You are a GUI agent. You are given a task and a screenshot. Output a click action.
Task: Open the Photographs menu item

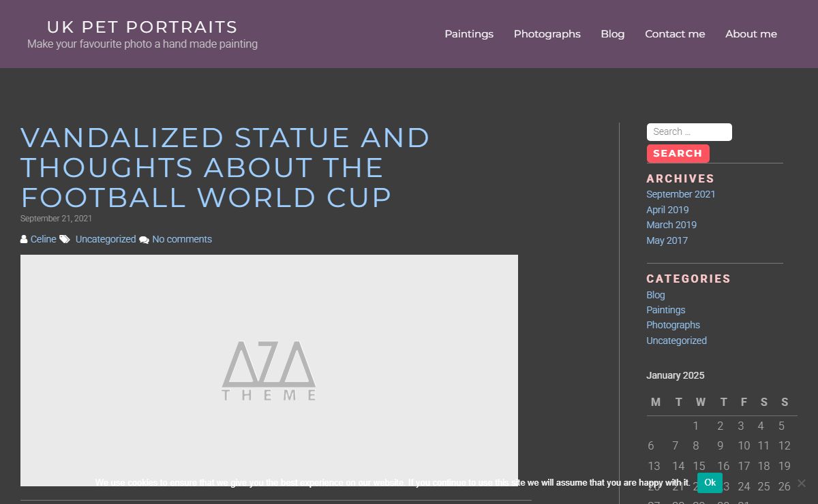[547, 34]
